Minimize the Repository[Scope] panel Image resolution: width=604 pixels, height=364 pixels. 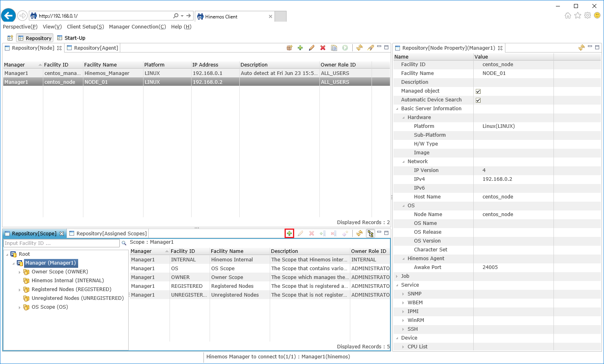tap(379, 233)
